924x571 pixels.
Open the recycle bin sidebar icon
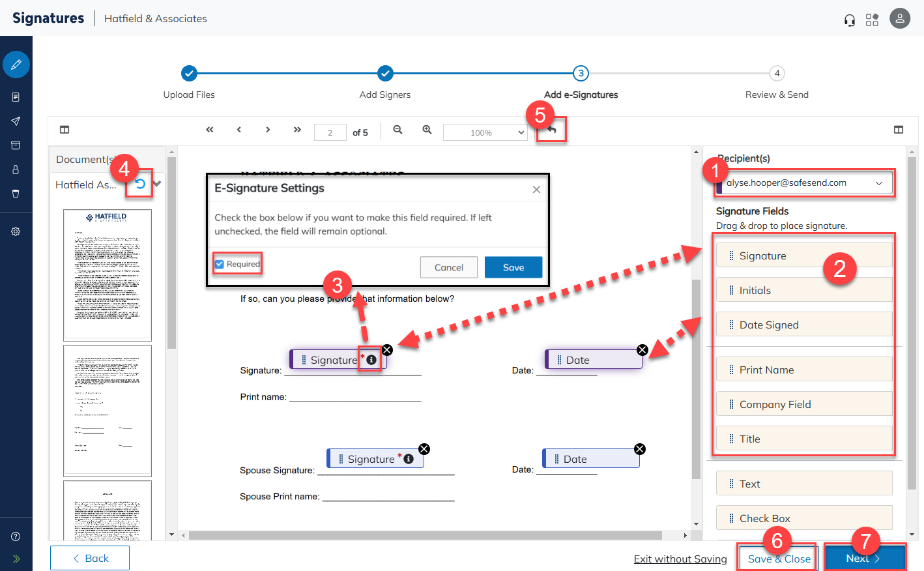click(x=16, y=194)
